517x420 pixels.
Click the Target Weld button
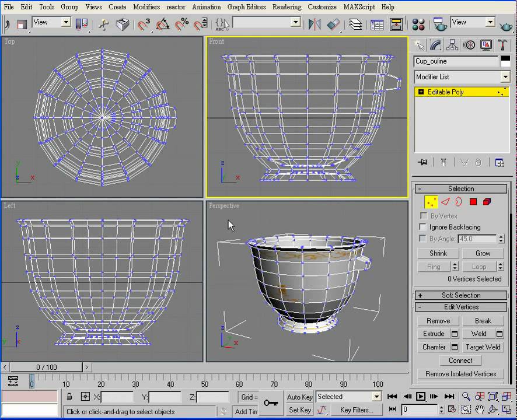pyautogui.click(x=483, y=347)
